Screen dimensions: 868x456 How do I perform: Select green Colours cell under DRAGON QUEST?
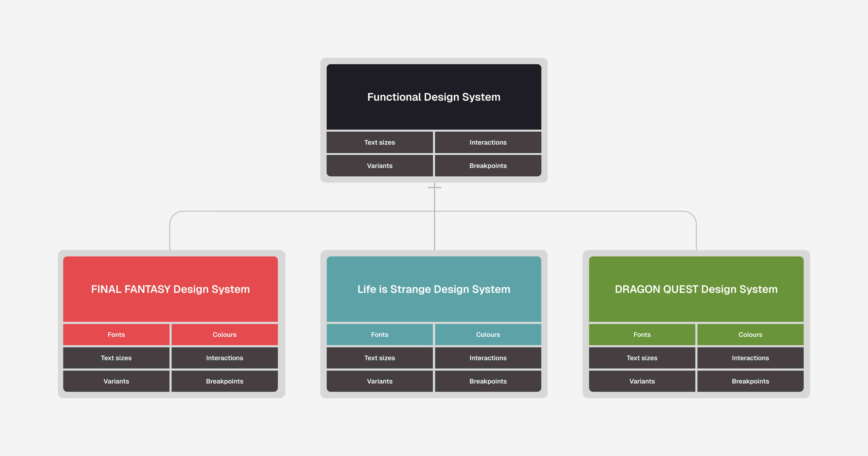point(750,334)
